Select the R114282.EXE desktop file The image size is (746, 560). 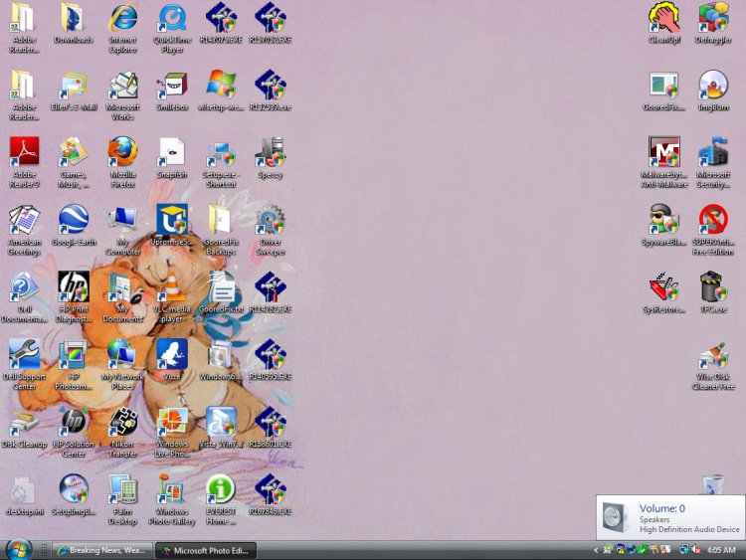[x=271, y=293]
